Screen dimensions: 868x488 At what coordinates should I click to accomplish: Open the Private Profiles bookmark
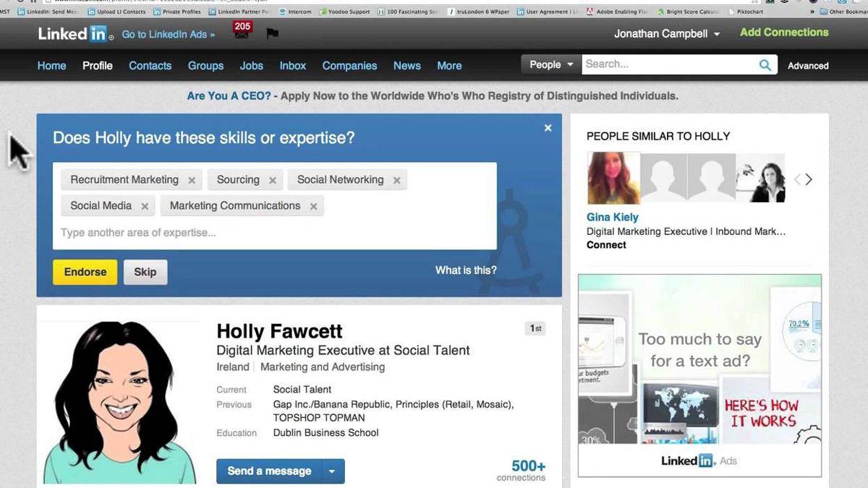pos(176,12)
